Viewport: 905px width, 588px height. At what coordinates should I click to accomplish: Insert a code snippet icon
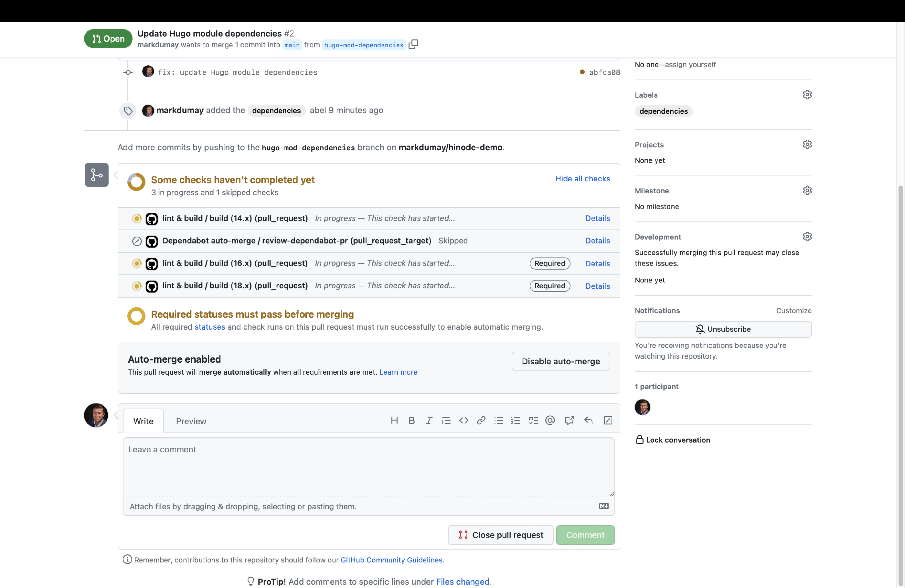pyautogui.click(x=463, y=420)
